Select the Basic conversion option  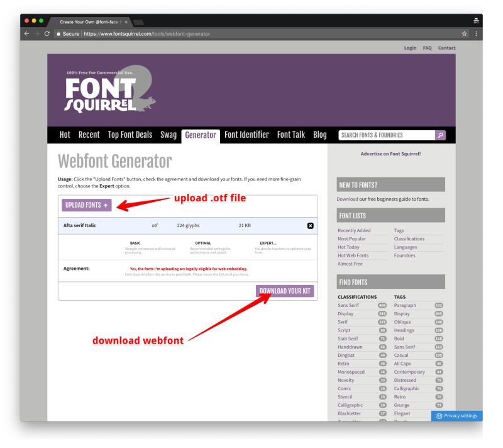135,243
